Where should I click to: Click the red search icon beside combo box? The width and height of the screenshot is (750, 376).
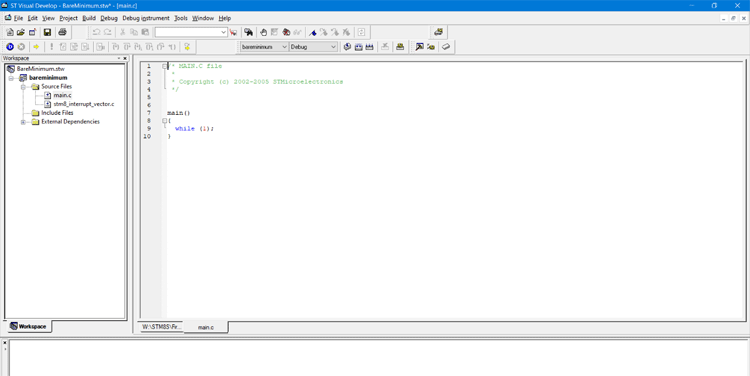pyautogui.click(x=233, y=33)
